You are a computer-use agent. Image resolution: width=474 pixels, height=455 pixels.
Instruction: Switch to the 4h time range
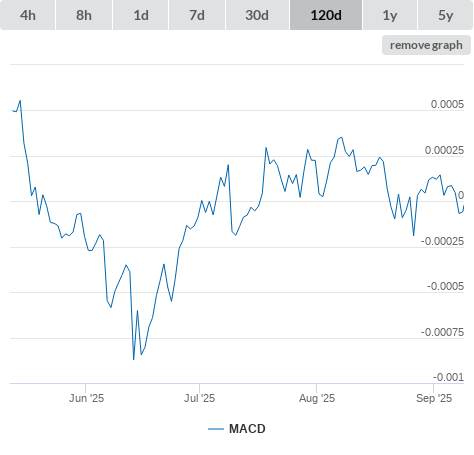(x=28, y=15)
